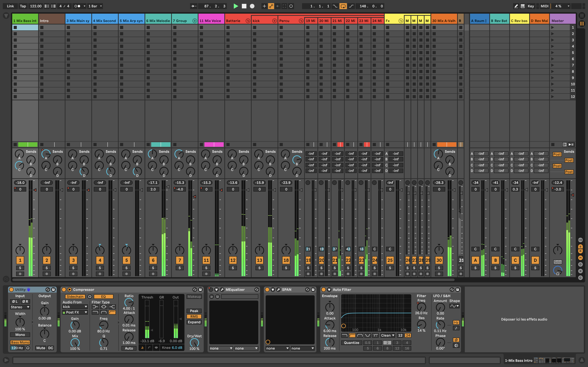
Task: Toggle Bass Mono in Utility
Action: click(x=20, y=342)
